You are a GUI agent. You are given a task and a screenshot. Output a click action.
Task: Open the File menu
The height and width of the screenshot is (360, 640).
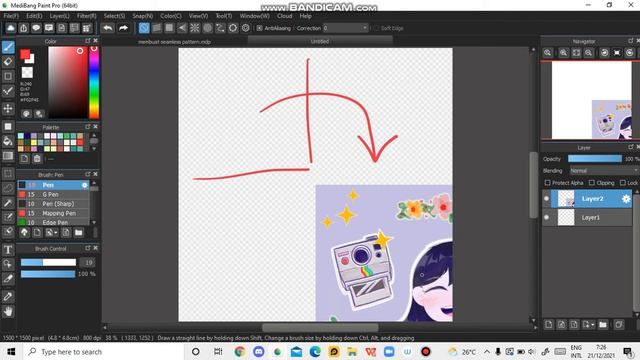point(11,16)
